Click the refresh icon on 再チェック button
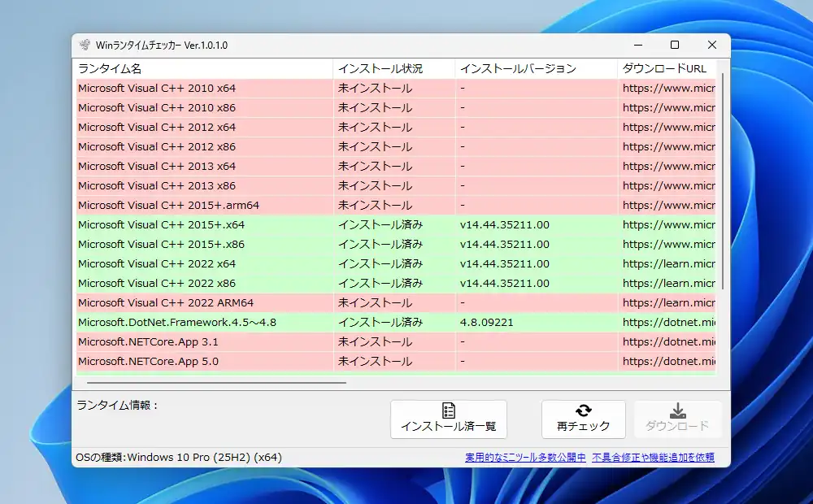Image resolution: width=813 pixels, height=504 pixels. (x=583, y=412)
